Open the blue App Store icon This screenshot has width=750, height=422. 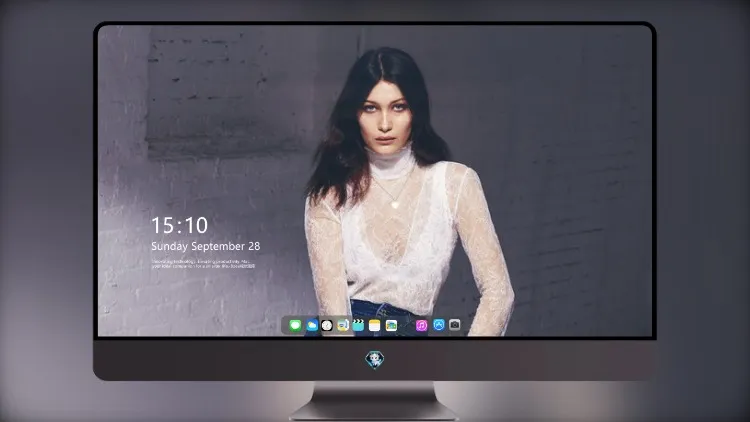click(439, 325)
